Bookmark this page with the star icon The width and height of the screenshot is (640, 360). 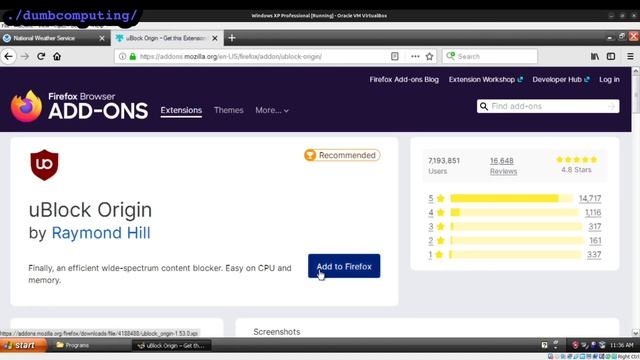pos(429,56)
